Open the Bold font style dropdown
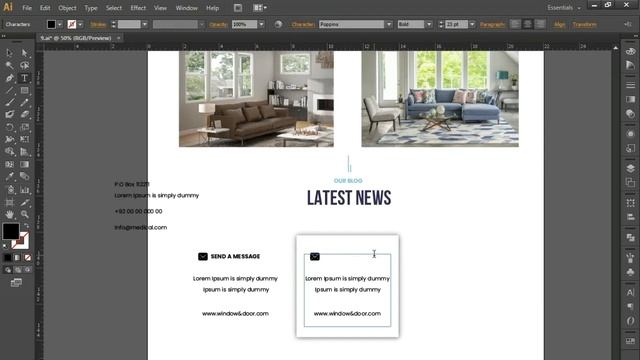Image resolution: width=640 pixels, height=360 pixels. (x=429, y=24)
